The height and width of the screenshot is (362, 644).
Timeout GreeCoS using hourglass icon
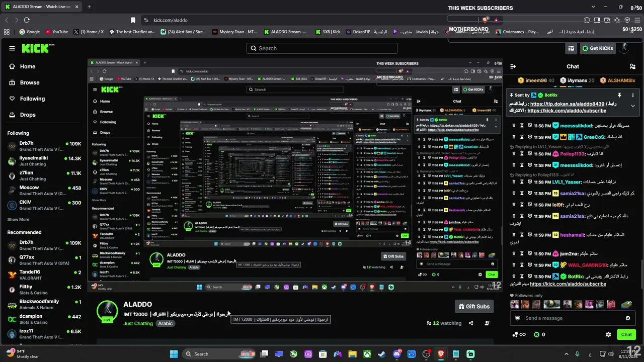tap(522, 137)
